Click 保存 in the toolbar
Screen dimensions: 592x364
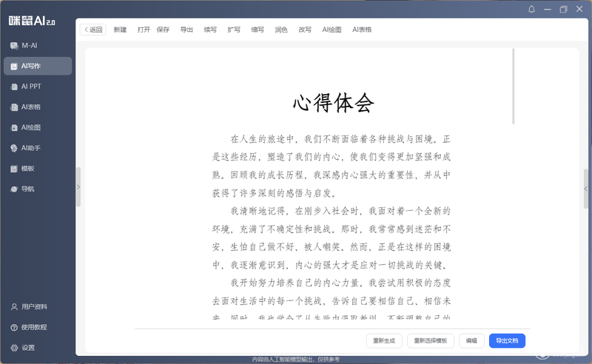163,30
